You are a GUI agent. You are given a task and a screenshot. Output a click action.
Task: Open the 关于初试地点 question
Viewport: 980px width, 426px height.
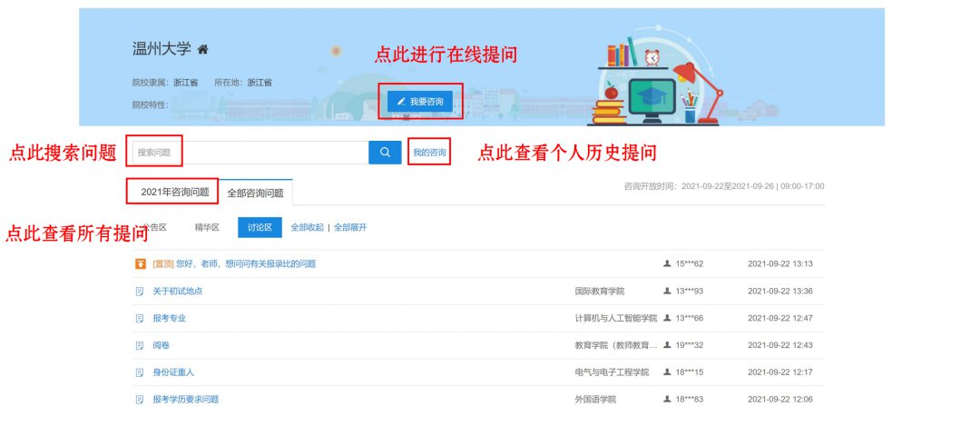(x=178, y=292)
